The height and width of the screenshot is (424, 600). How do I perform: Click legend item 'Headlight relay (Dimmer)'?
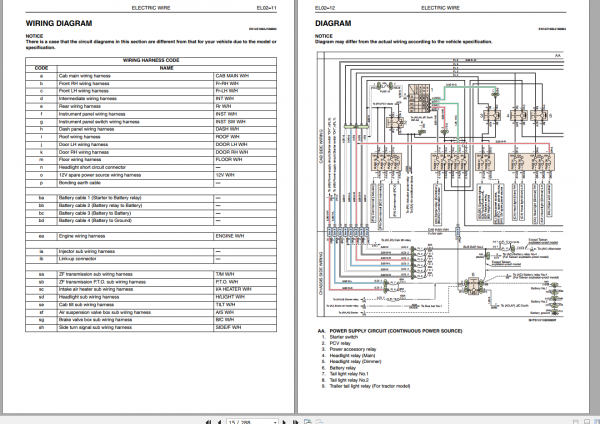[355, 362]
